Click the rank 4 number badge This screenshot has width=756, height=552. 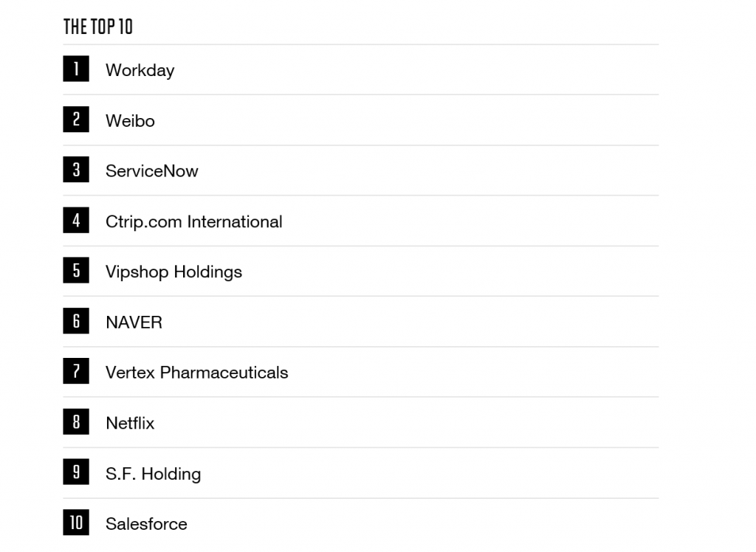point(76,221)
